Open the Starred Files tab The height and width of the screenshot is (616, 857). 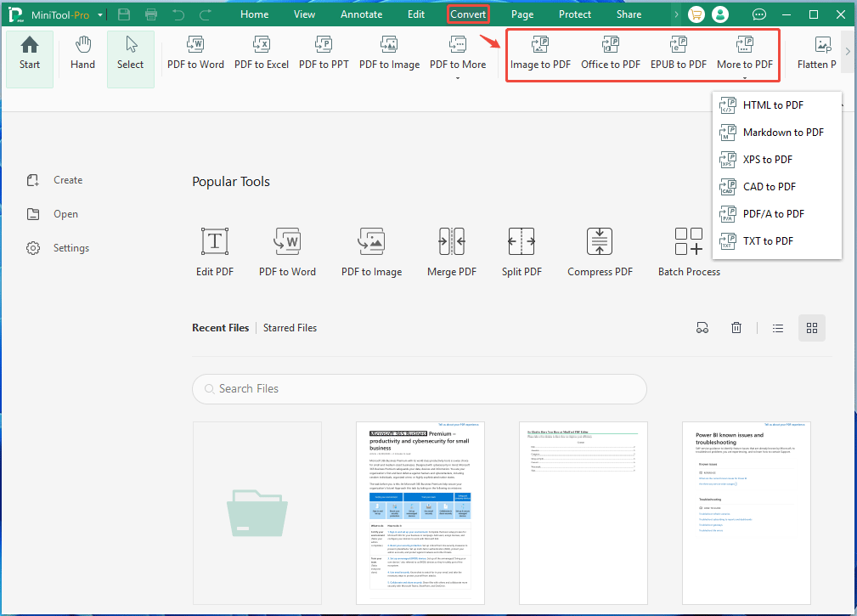click(x=290, y=327)
